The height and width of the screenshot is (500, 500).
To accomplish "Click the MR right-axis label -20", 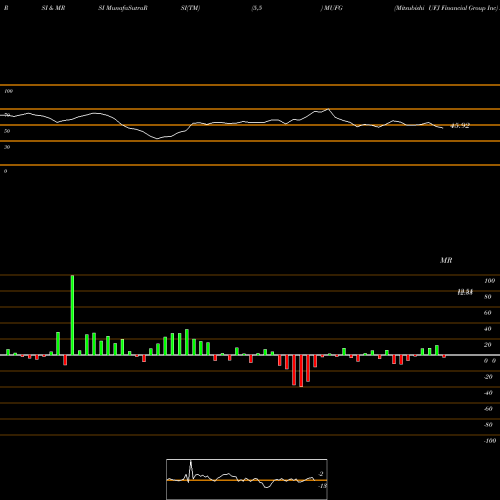I will [x=488, y=377].
